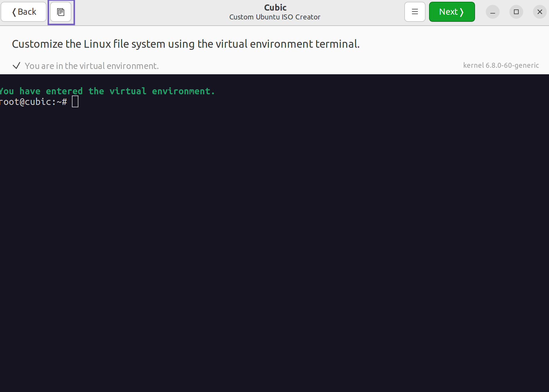Click the back chevron arrow inside the Back button
Image resolution: width=549 pixels, height=392 pixels.
(x=14, y=11)
